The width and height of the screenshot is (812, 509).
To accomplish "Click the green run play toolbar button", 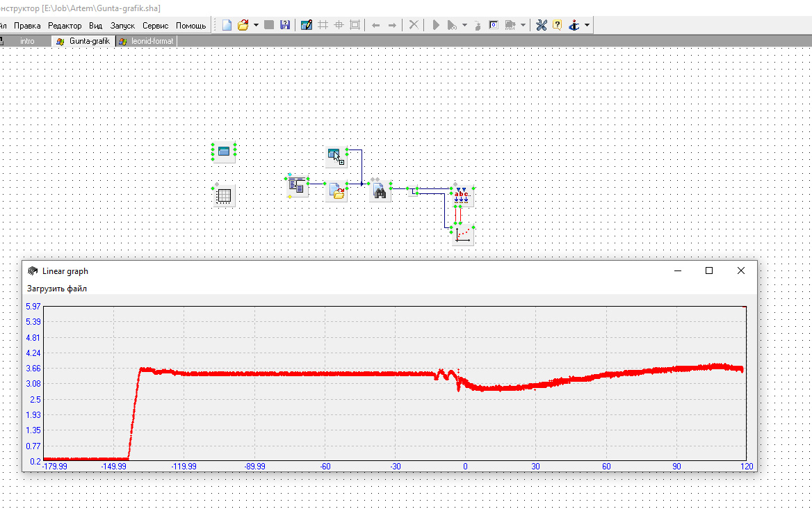I will [436, 25].
